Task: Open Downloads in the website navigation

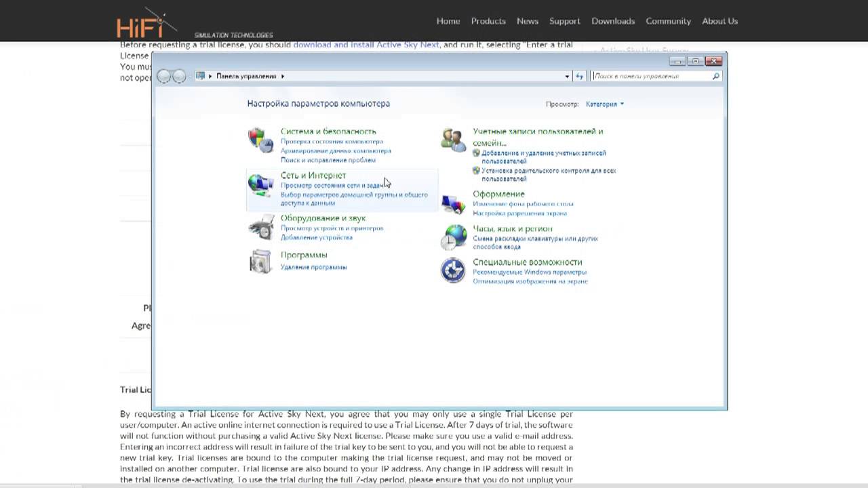Action: pyautogui.click(x=613, y=21)
